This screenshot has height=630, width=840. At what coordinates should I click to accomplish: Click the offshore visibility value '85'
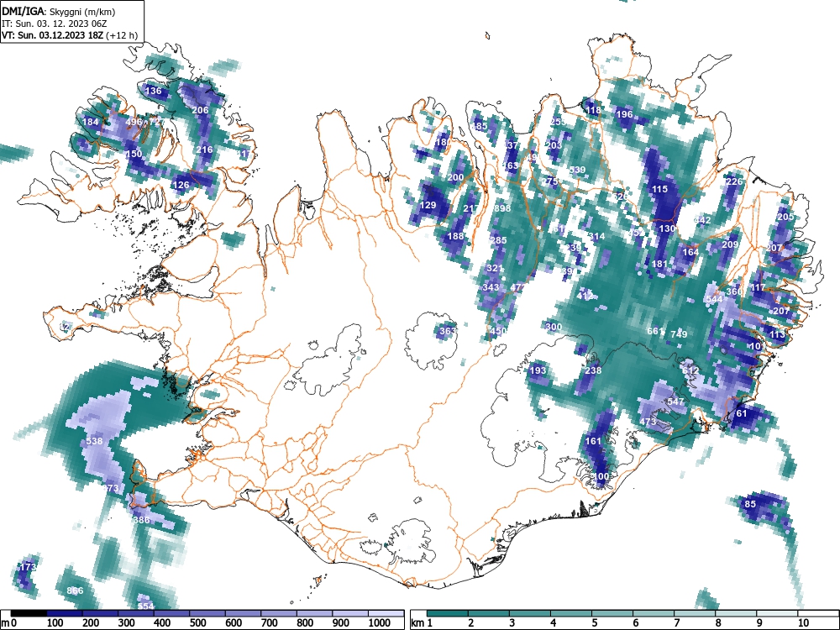point(750,504)
